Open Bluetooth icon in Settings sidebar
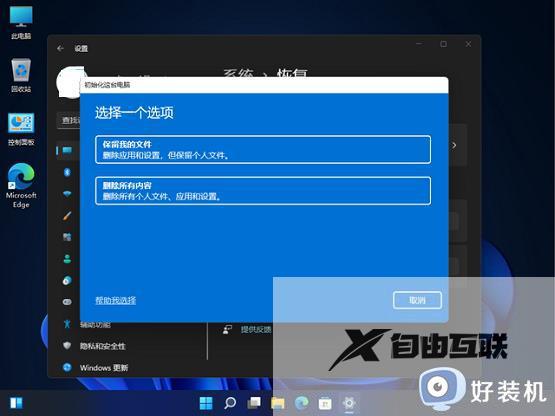 pos(67,172)
